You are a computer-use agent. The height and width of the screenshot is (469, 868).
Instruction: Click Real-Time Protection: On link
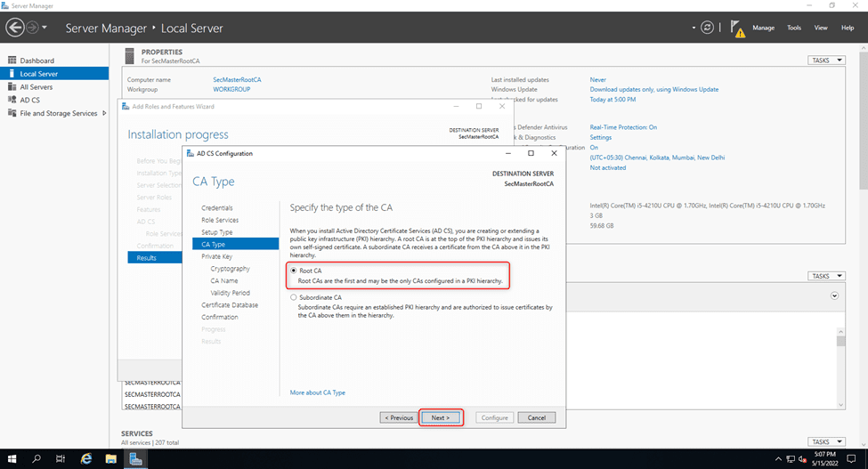coord(623,127)
